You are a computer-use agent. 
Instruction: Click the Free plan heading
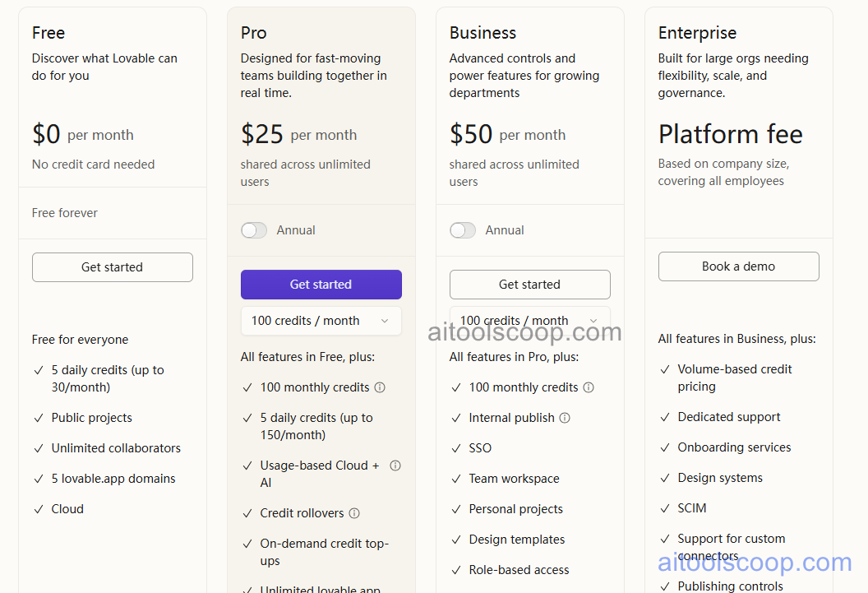tap(48, 33)
